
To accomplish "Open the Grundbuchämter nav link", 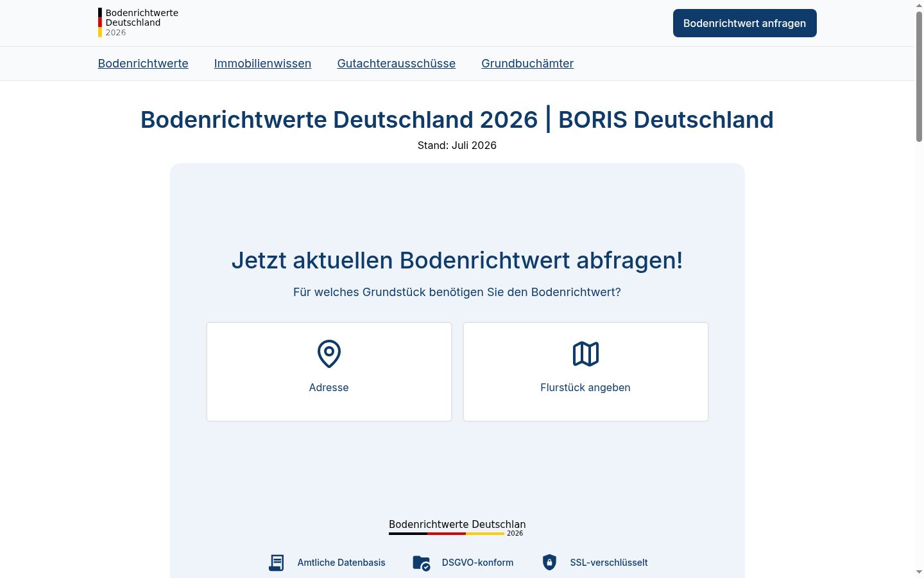I will point(527,64).
